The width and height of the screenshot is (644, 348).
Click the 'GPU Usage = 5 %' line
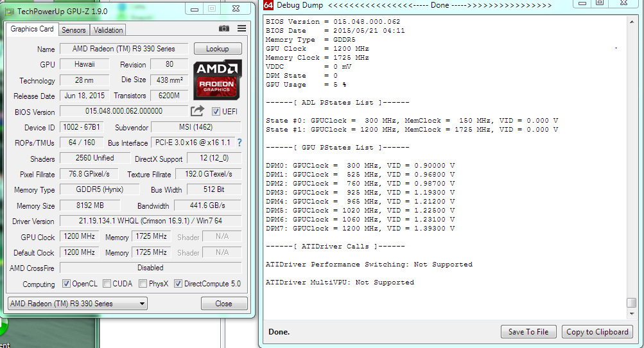[x=306, y=85]
